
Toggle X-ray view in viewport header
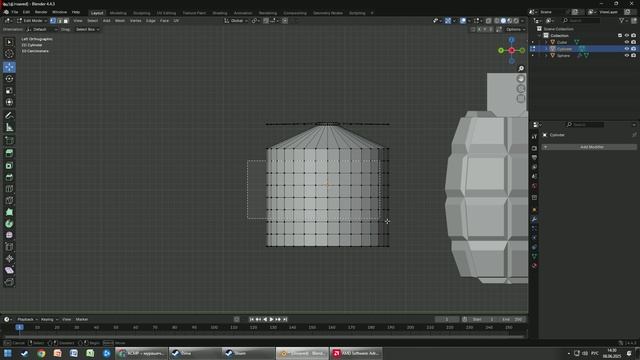[x=489, y=20]
